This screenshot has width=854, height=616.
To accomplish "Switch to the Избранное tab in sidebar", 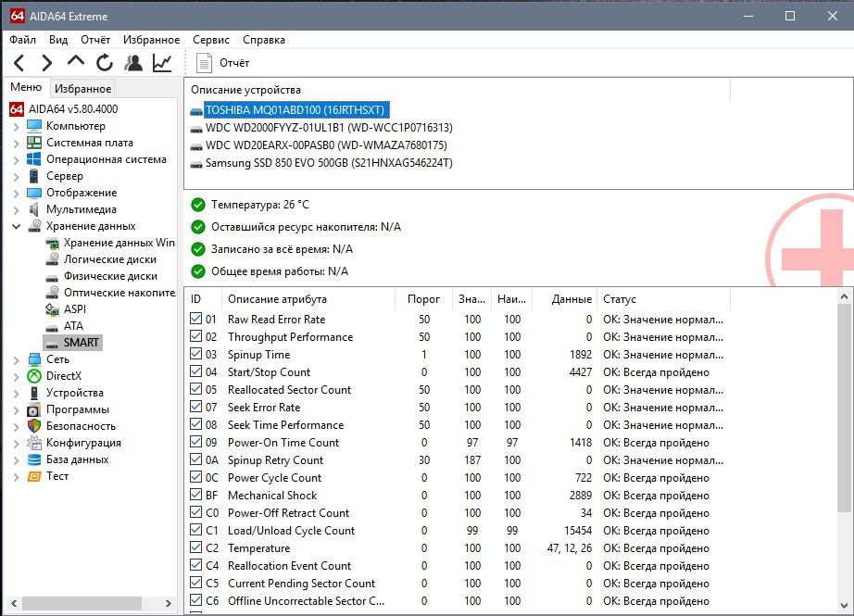I will pos(82,88).
